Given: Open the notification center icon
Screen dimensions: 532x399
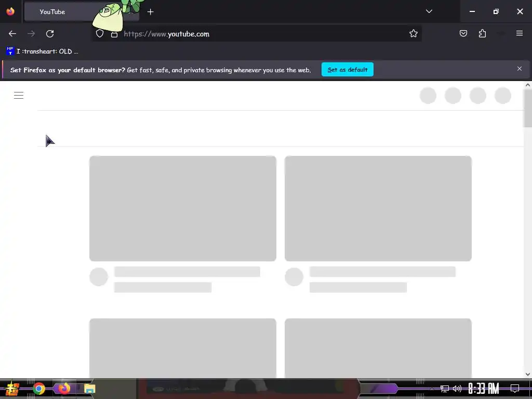Looking at the screenshot, I should click(515, 389).
